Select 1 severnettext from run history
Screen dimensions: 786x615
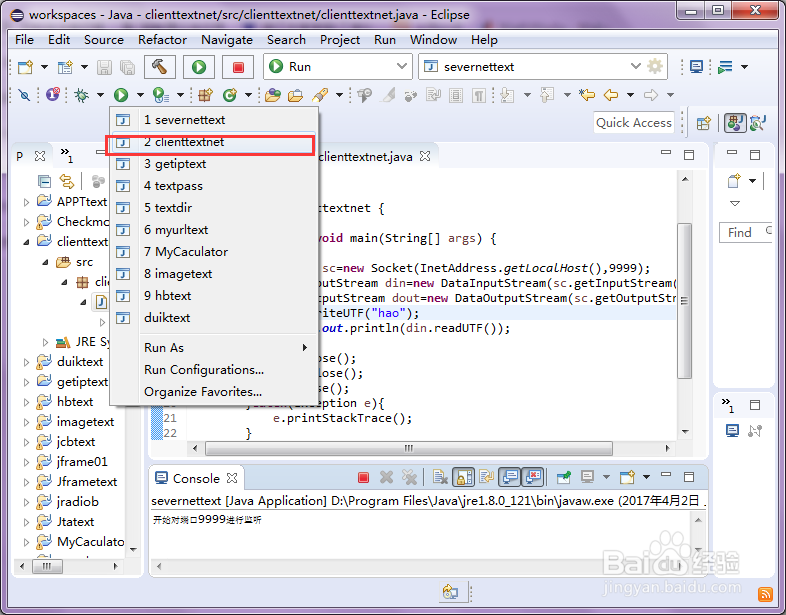point(214,120)
